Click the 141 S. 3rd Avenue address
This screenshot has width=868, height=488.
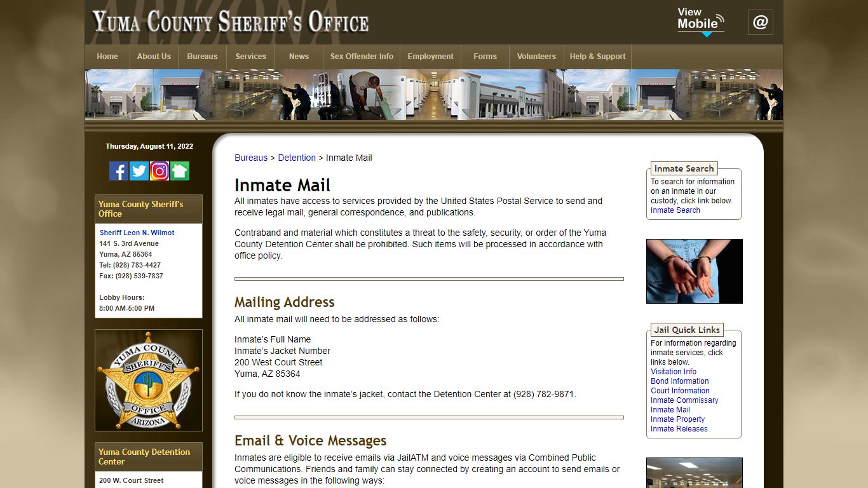coord(129,243)
